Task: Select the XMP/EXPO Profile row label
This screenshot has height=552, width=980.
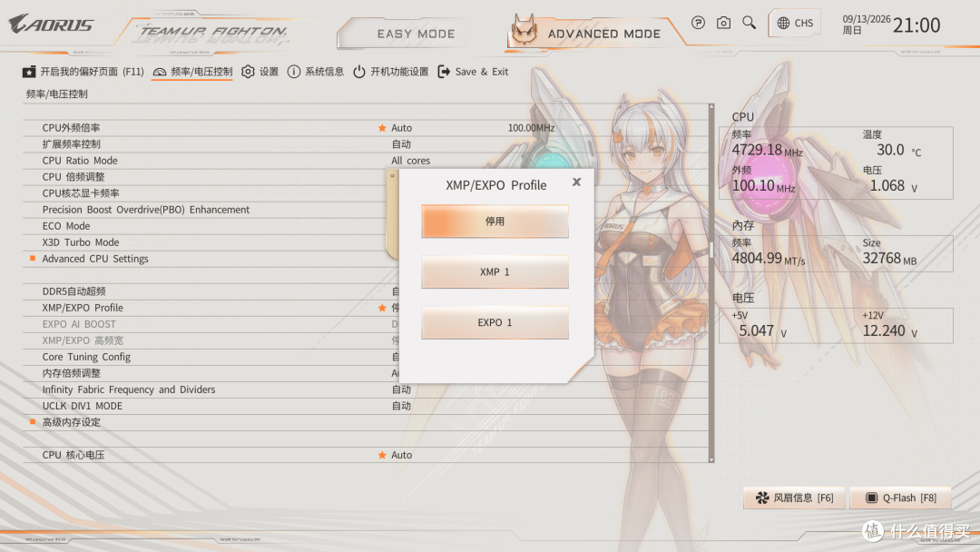Action: tap(83, 308)
